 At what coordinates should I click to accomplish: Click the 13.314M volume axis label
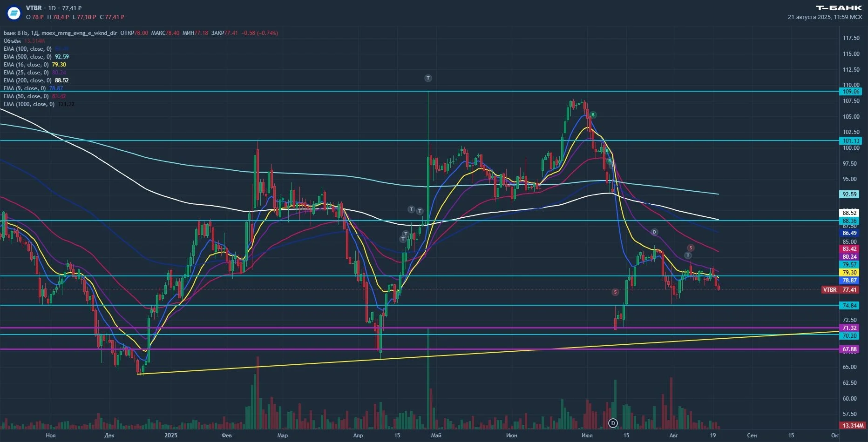852,426
